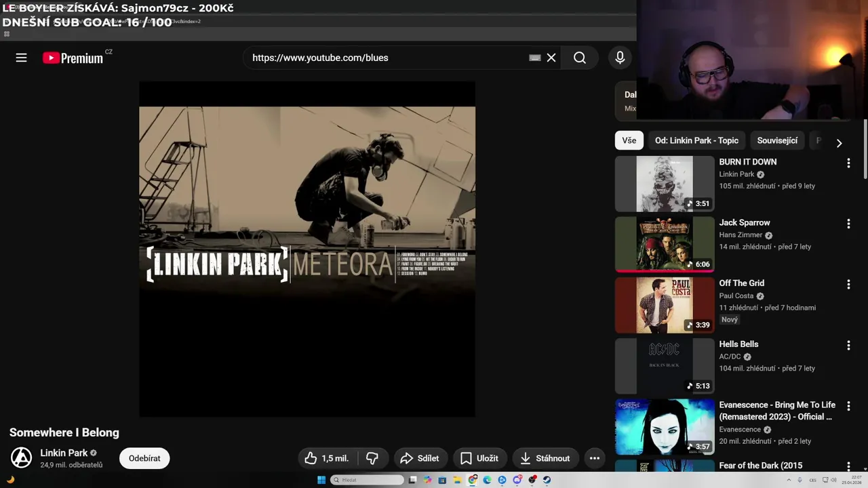Open the BURN IT DOWN video thumbnail
868x488 pixels.
[x=665, y=184]
